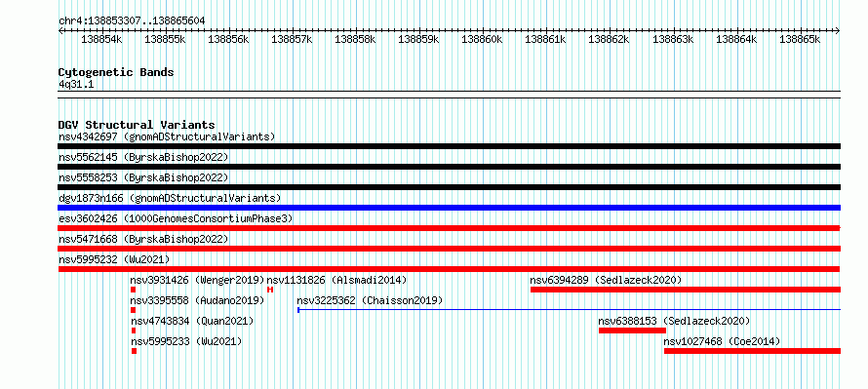Click the nsv4342697 gnomAD variant label
Image resolution: width=868 pixels, height=389 pixels.
click(167, 136)
